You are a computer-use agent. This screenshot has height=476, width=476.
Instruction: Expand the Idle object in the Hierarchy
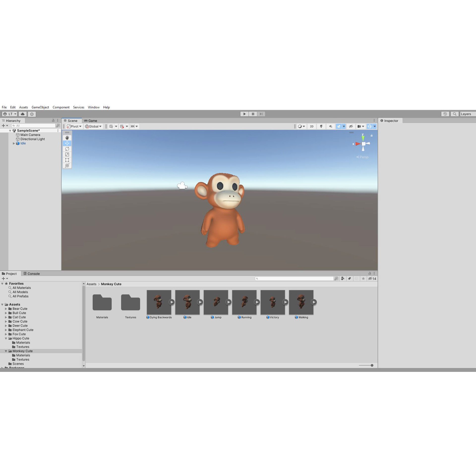[x=14, y=143]
